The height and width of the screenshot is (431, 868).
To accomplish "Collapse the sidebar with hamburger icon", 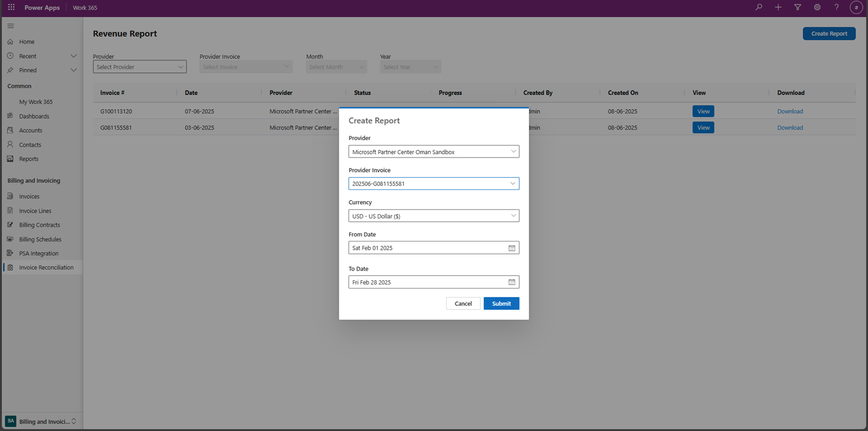I will tap(10, 26).
